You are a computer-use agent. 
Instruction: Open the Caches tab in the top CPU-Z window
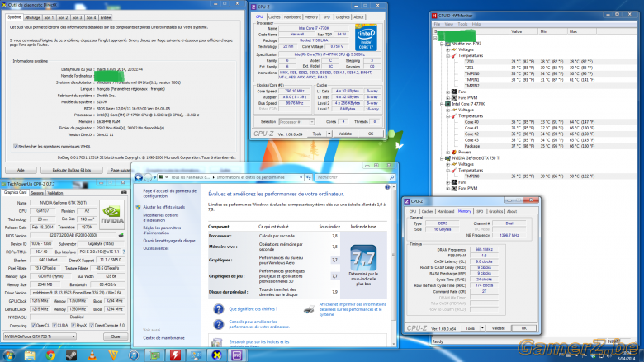tap(274, 17)
